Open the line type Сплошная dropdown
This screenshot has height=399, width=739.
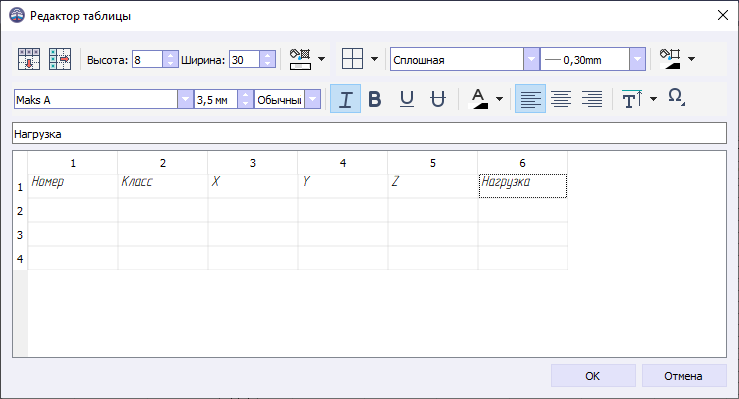pyautogui.click(x=532, y=59)
